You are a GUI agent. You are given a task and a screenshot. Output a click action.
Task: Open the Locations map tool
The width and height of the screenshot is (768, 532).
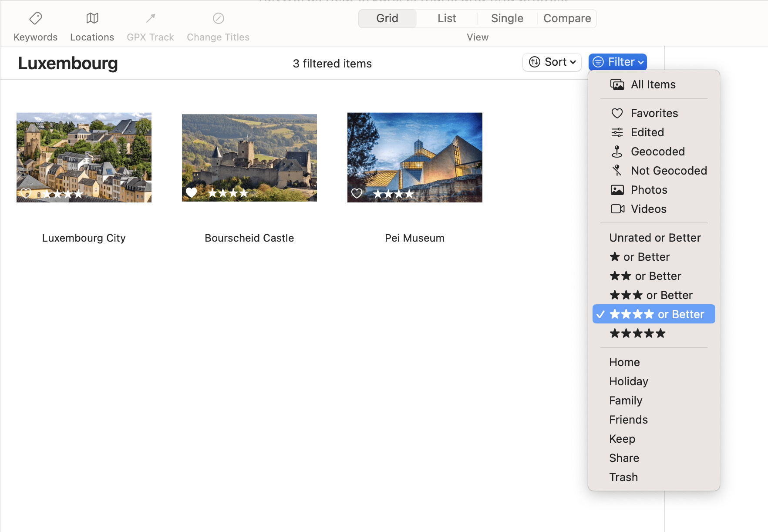(x=92, y=27)
